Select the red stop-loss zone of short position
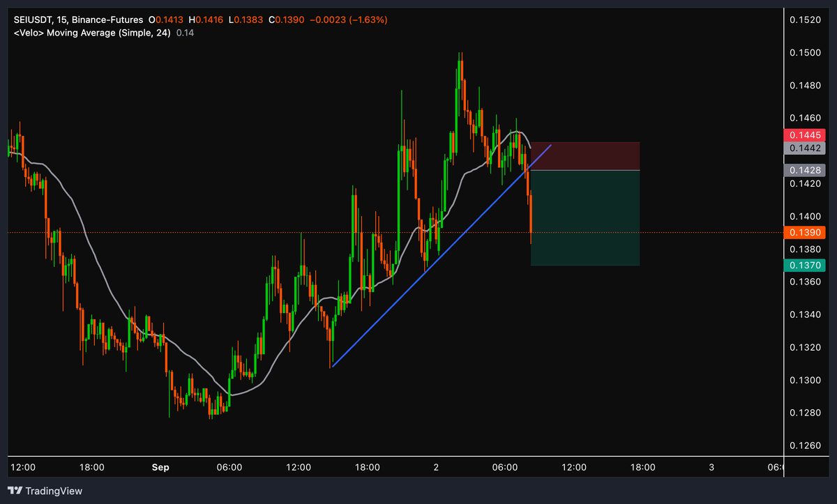This screenshot has height=504, width=837. pos(586,156)
